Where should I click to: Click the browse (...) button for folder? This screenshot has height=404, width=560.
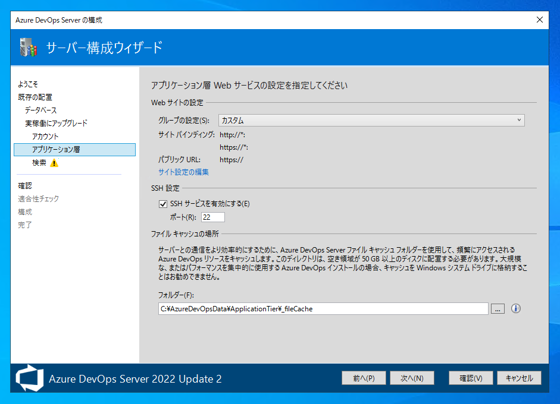point(498,309)
